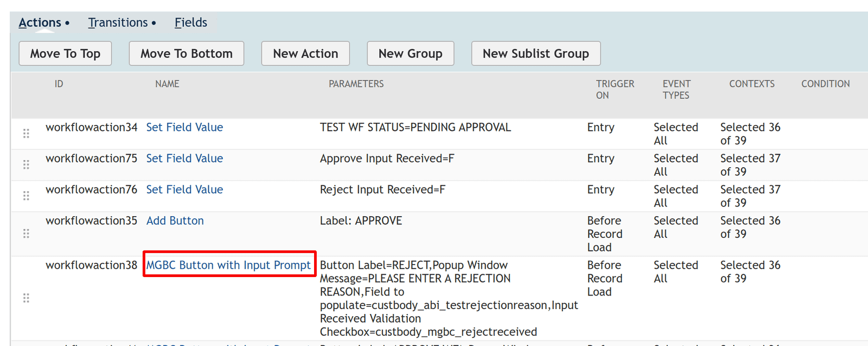
Task: Click the New Sublist Group button
Action: point(535,54)
